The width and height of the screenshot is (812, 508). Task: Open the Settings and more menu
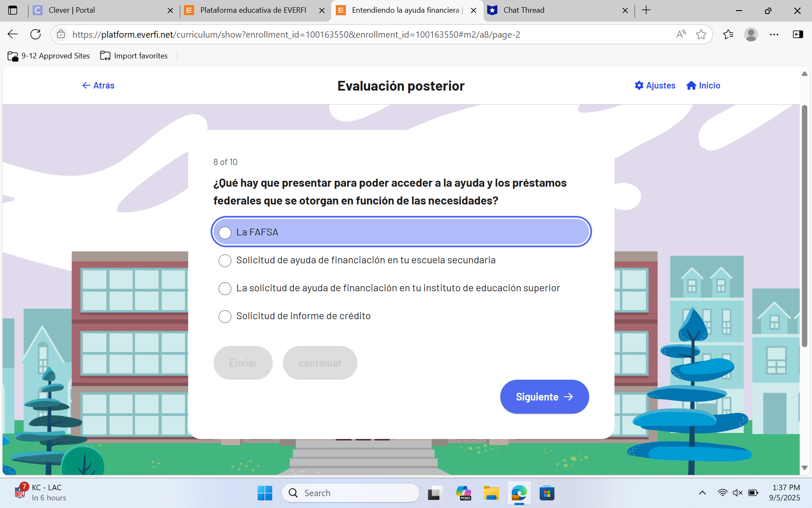pos(774,34)
